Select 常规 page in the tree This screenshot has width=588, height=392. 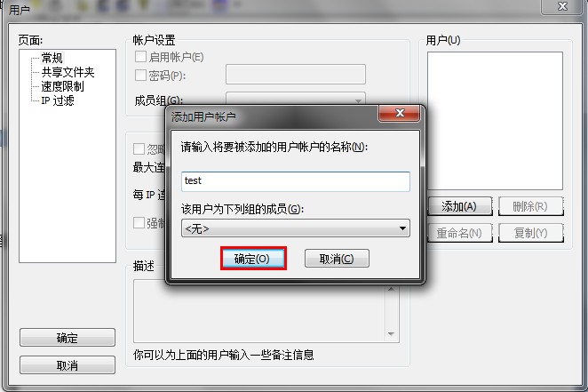click(52, 58)
